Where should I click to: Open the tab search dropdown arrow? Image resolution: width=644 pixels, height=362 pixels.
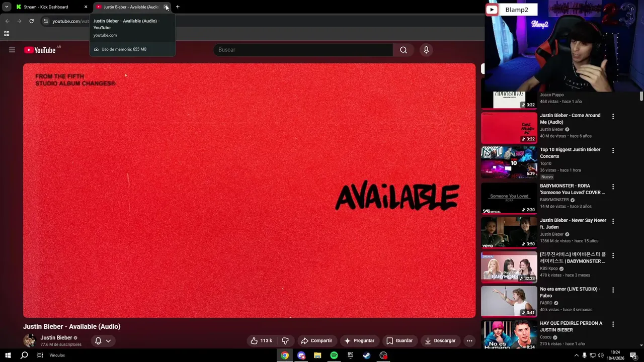click(7, 7)
